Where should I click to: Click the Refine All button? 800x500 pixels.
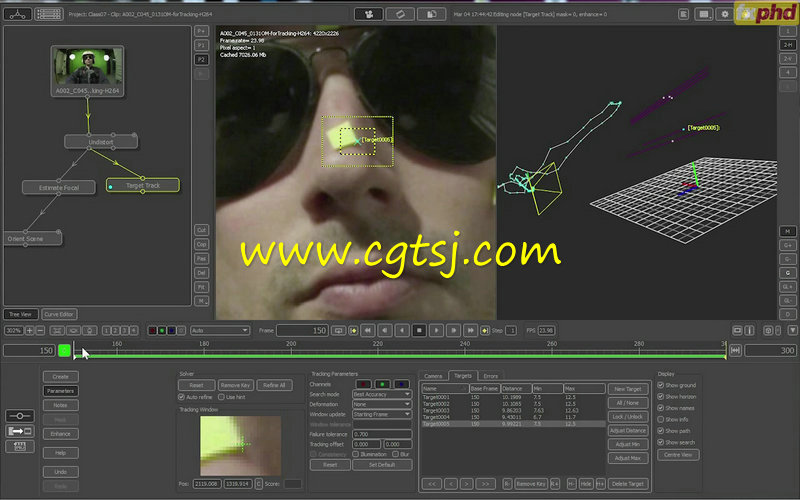click(274, 385)
